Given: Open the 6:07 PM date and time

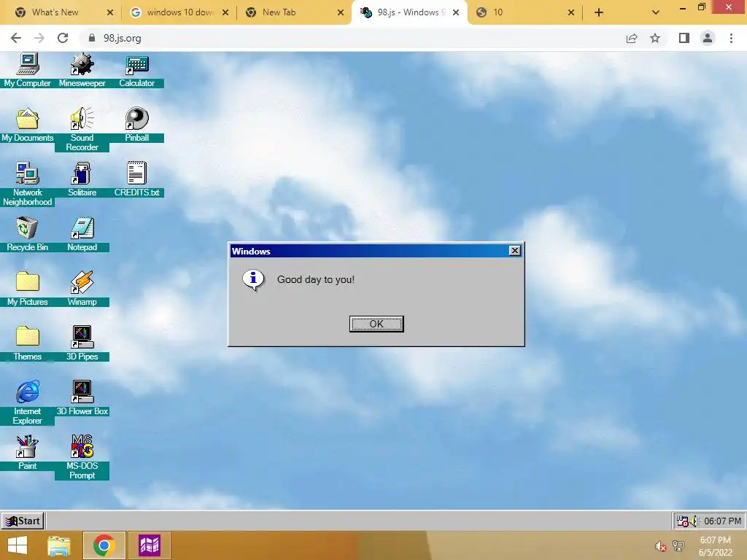Looking at the screenshot, I should pyautogui.click(x=715, y=546).
